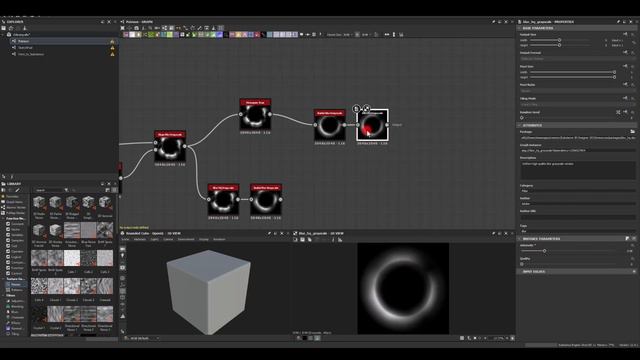Click the randomize seed icon beside Random Seed
Viewport: 640px width, 360px height.
(x=618, y=112)
